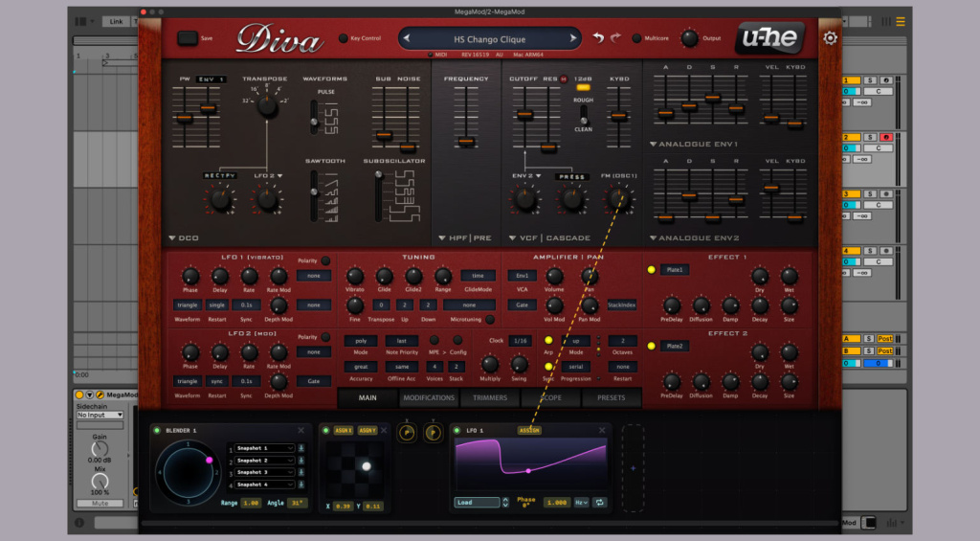
Task: Click ASGN Y button
Action: pos(367,430)
